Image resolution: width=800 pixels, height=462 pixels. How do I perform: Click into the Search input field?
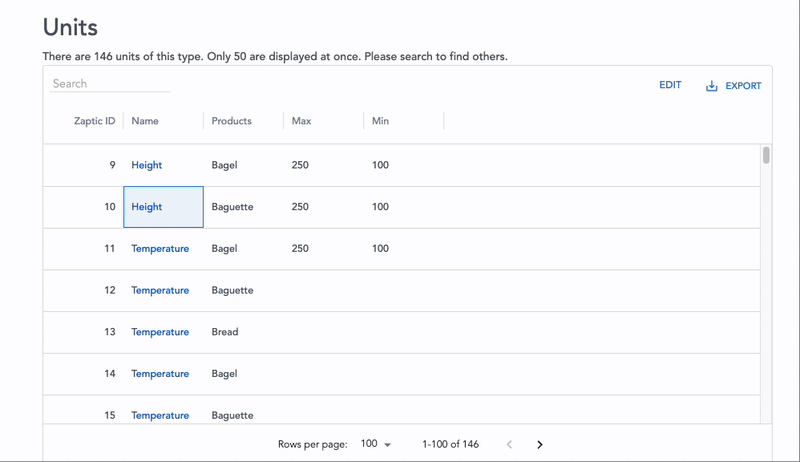(x=110, y=84)
